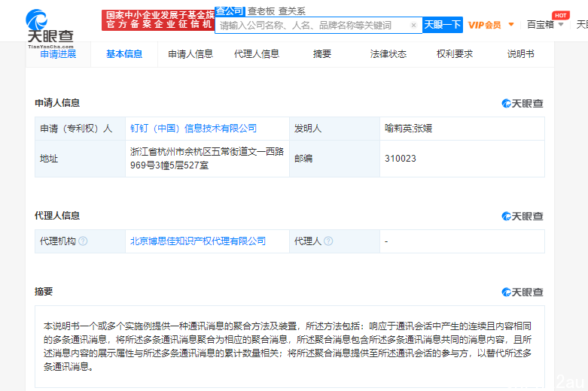Open the 法律状态 tab
This screenshot has width=588, height=391.
[x=388, y=54]
